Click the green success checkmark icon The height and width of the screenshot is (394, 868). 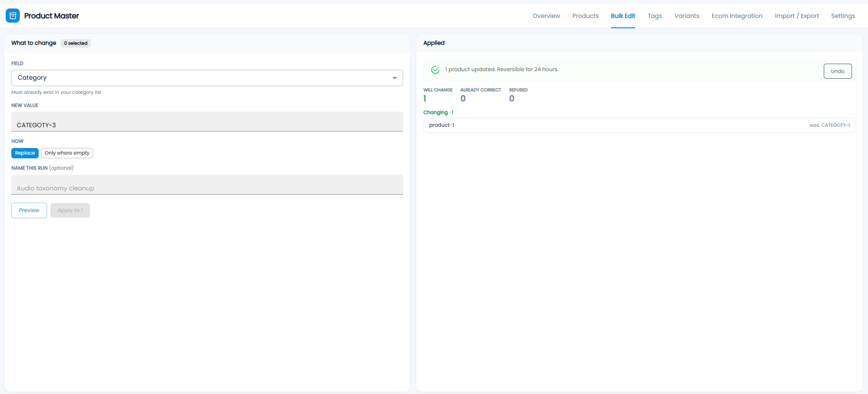point(435,70)
